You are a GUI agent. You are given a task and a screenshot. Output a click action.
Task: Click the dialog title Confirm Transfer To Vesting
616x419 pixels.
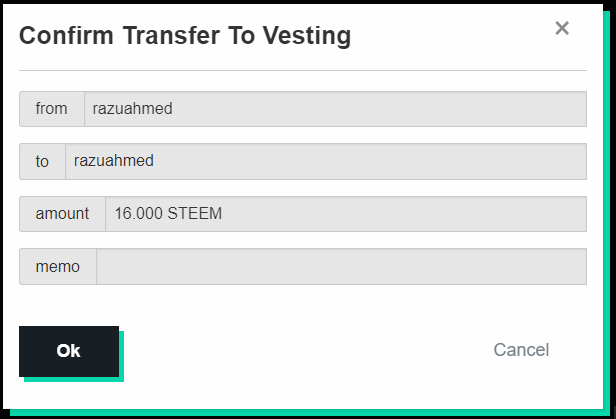coord(185,36)
